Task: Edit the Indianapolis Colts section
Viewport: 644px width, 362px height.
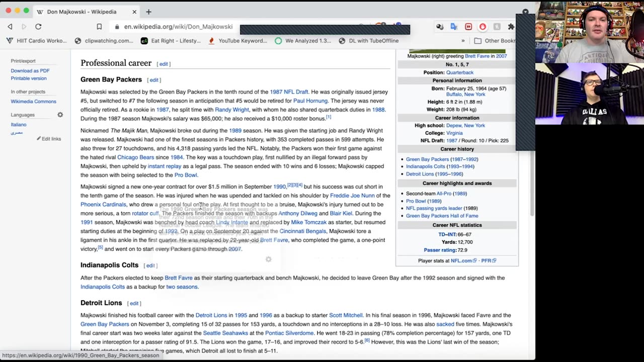Action: pyautogui.click(x=150, y=265)
